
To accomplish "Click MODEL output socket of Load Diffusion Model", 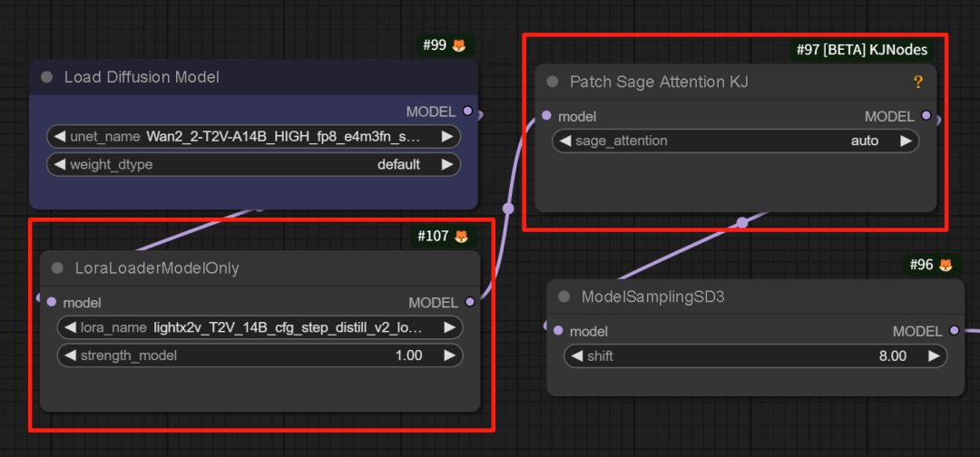I will tap(467, 112).
